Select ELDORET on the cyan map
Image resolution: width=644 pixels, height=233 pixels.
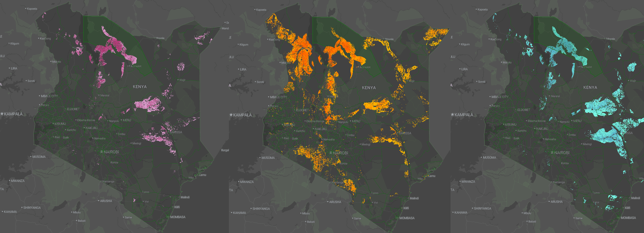click(524, 110)
